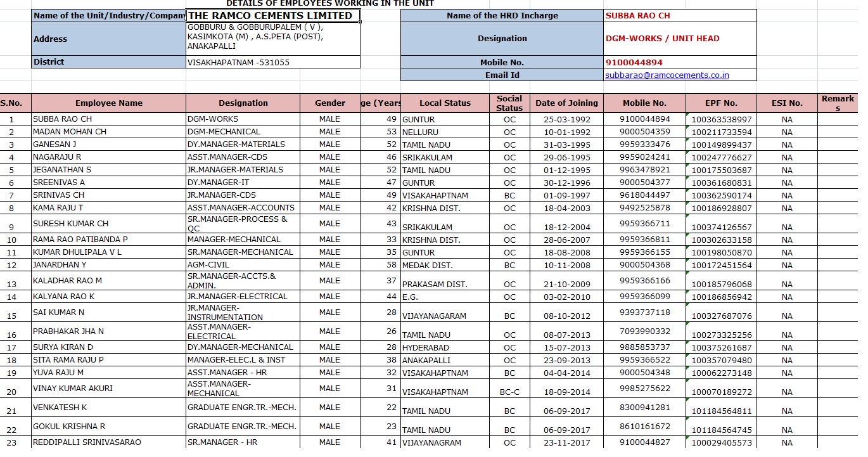
Task: Click the address cell starting with GOBBURU
Action: (273, 39)
